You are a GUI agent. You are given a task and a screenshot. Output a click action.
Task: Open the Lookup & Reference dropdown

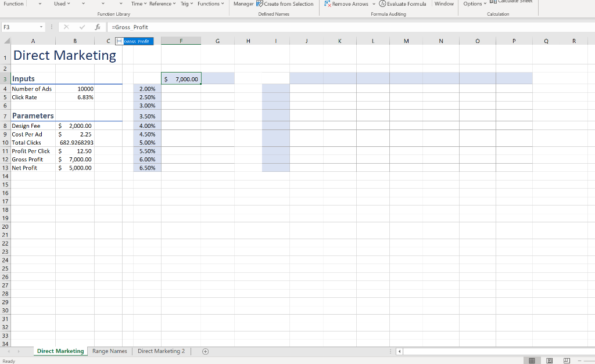(174, 4)
